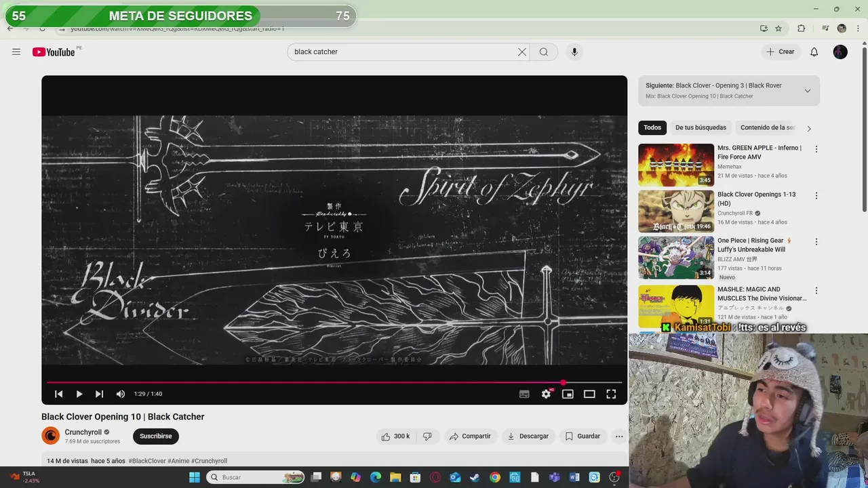This screenshot has height=488, width=868.
Task: Select the De tus búsquedas chip
Action: point(701,127)
